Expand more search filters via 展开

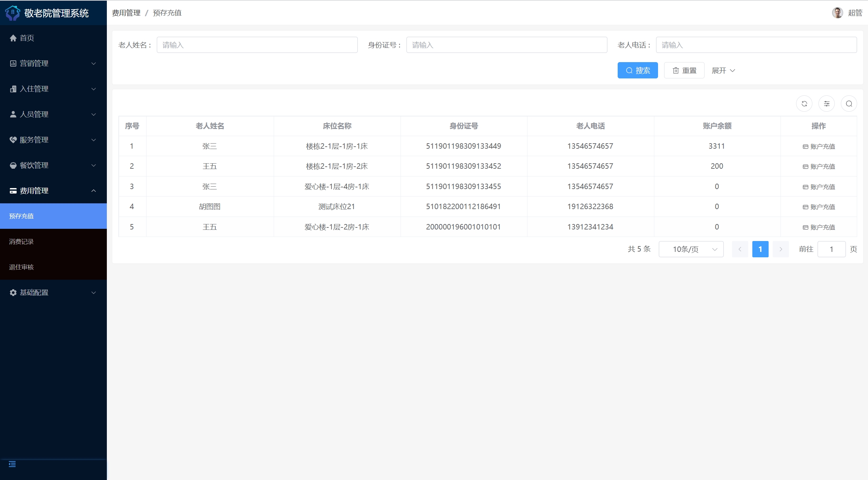[723, 71]
